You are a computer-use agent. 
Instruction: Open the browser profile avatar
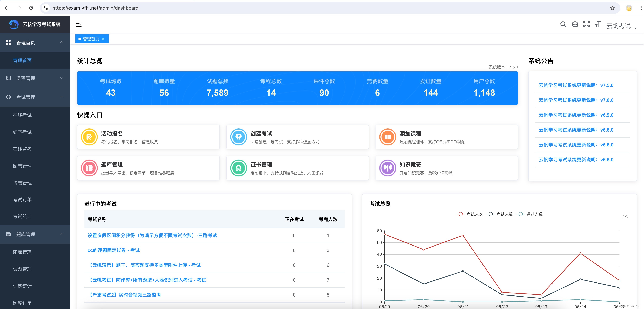click(629, 8)
